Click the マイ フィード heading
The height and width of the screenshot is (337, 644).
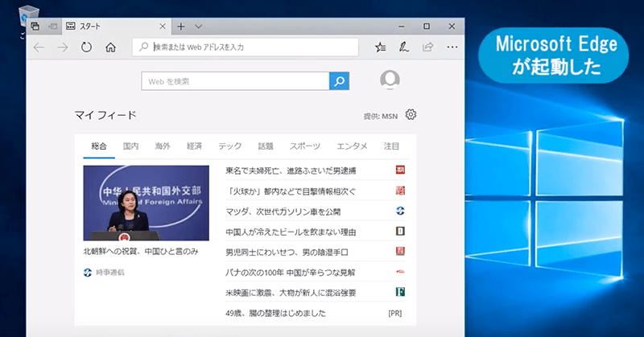[x=105, y=115]
